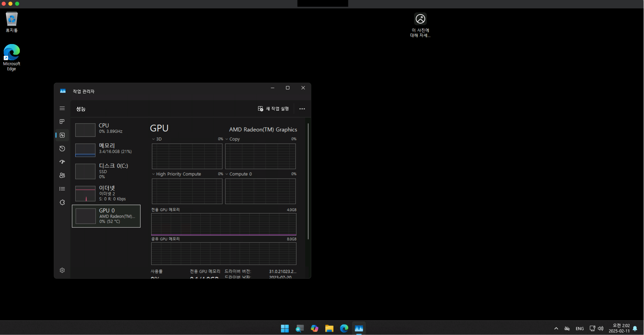Select CPU in the performance list
Image resolution: width=644 pixels, height=335 pixels.
click(x=106, y=129)
